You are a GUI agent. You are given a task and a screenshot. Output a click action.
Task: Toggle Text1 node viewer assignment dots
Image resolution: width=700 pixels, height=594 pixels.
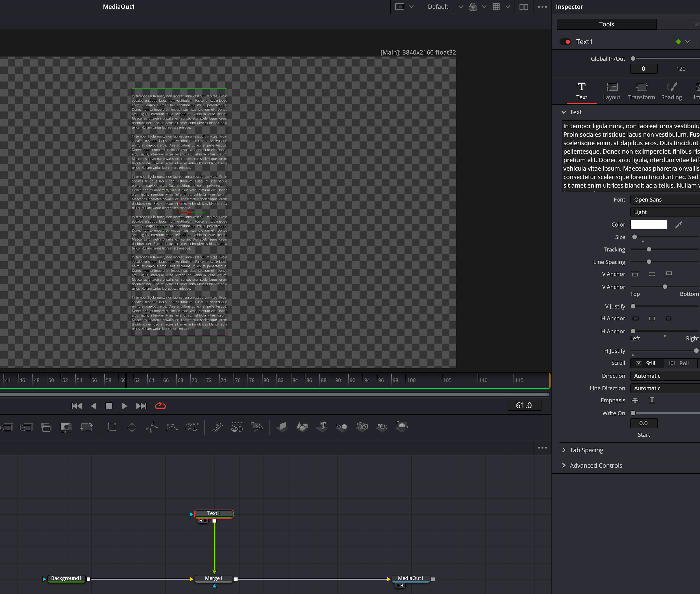pos(203,521)
